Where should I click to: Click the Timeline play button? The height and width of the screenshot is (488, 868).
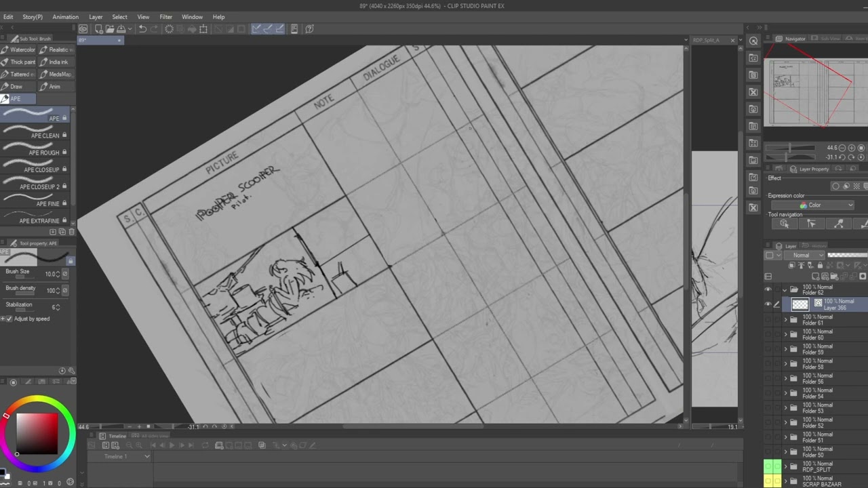pyautogui.click(x=172, y=445)
